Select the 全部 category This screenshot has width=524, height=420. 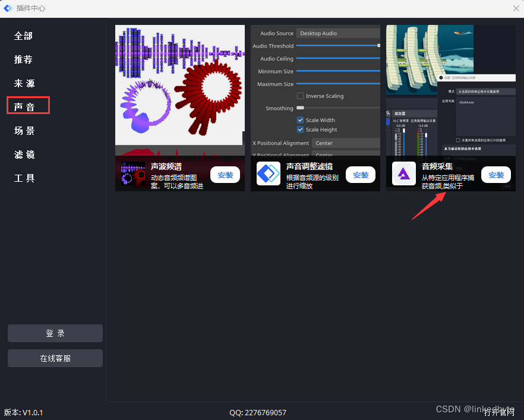point(23,36)
